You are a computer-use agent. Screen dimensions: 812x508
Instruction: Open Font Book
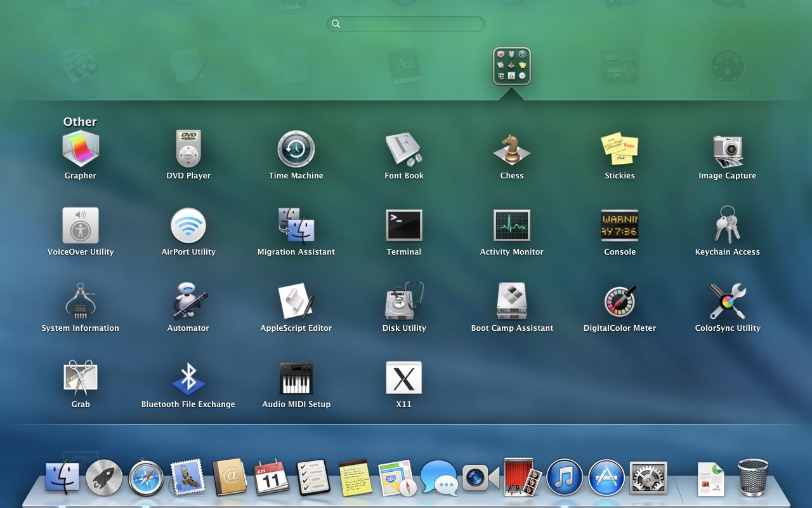[404, 149]
